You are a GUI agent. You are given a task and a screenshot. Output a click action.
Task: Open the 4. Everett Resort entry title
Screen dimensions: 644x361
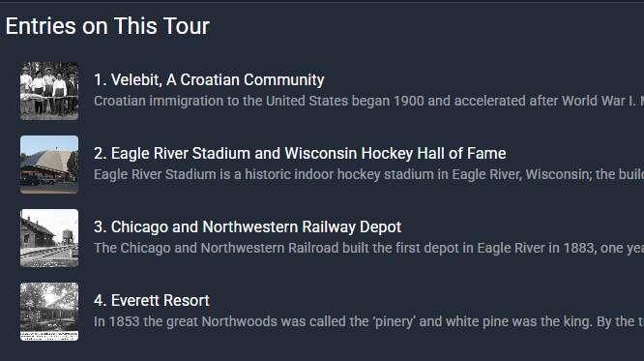click(152, 301)
